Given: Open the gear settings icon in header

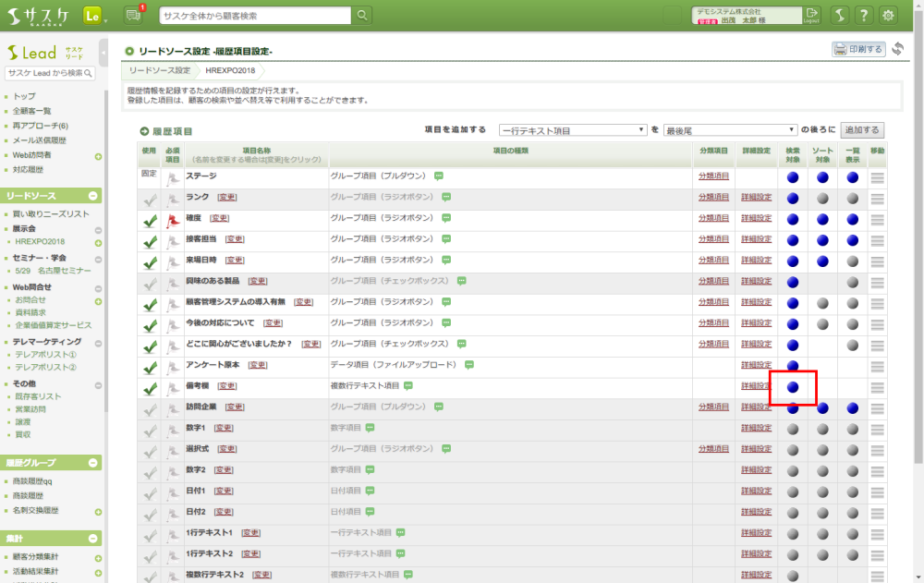Looking at the screenshot, I should point(889,16).
